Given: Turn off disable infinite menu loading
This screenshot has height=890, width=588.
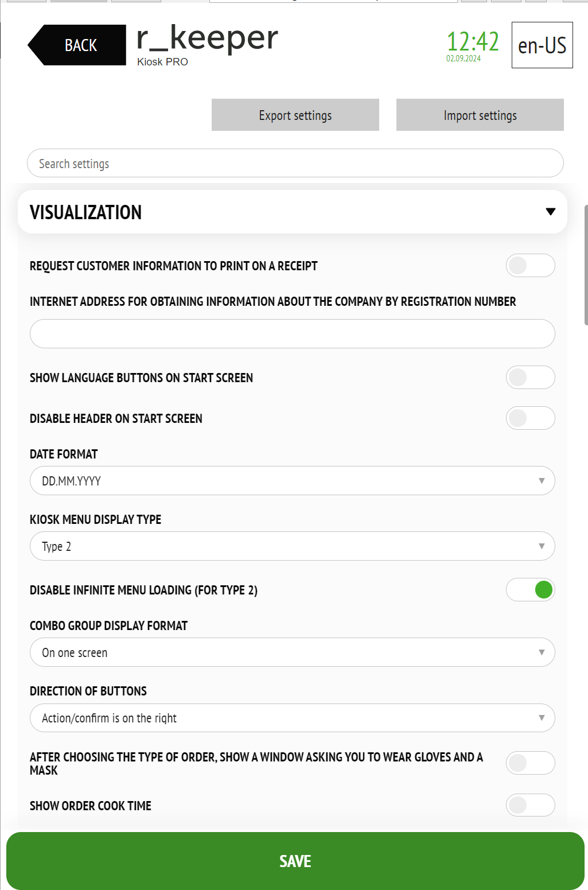Looking at the screenshot, I should [x=531, y=590].
